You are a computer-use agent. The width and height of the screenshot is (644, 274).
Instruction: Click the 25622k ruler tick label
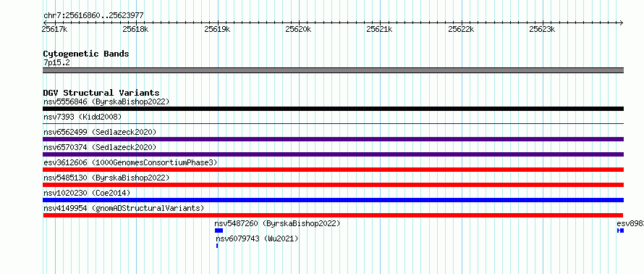pos(461,29)
